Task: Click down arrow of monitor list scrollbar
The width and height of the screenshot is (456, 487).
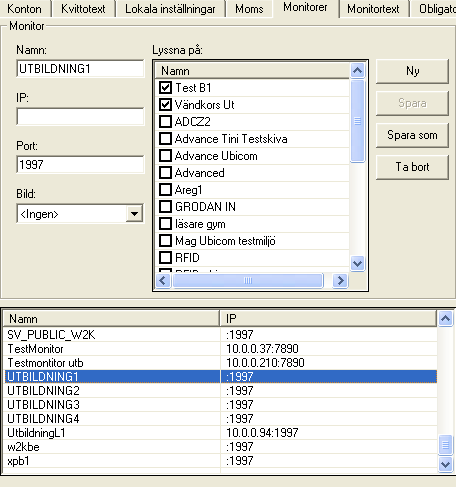Action: 446,464
